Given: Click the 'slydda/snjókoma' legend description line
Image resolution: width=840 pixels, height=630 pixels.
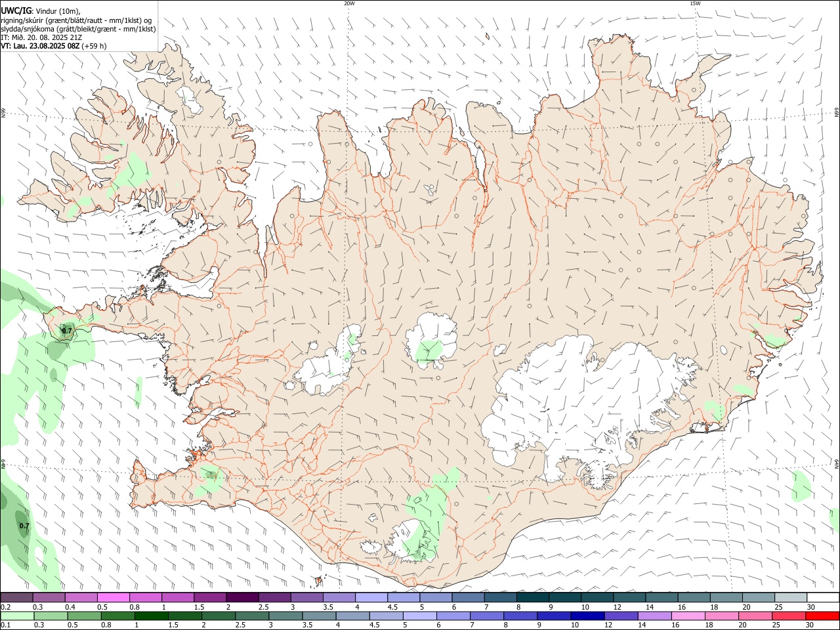Looking at the screenshot, I should click(78, 29).
